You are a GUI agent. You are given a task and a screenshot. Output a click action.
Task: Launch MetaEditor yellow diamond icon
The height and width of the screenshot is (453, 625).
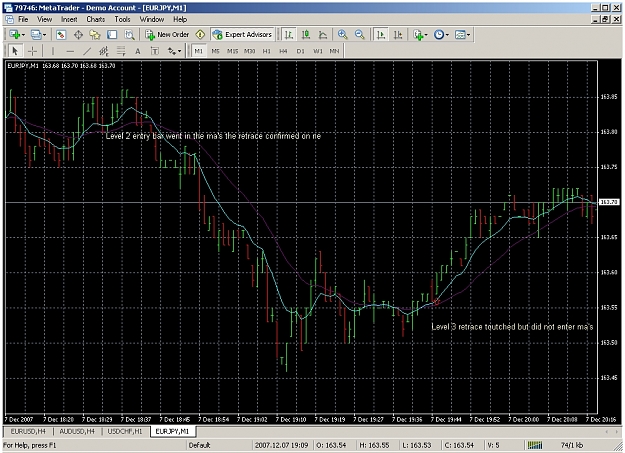[200, 35]
